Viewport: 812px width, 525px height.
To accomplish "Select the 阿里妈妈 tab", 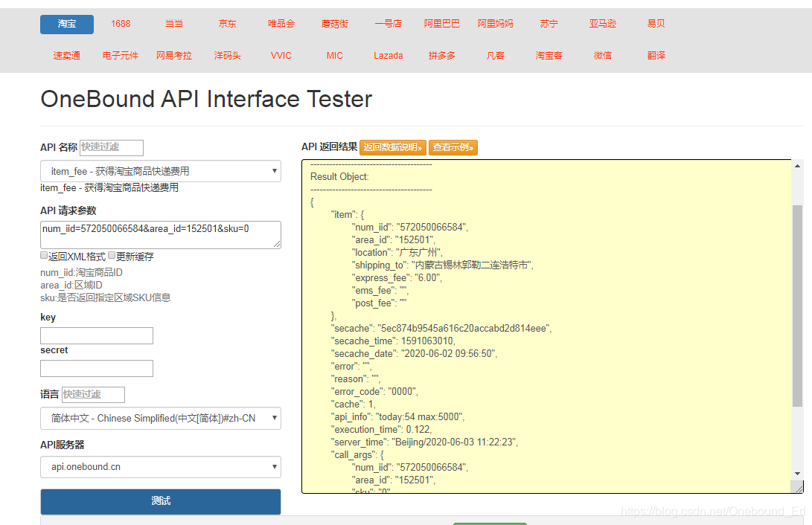I will (496, 25).
